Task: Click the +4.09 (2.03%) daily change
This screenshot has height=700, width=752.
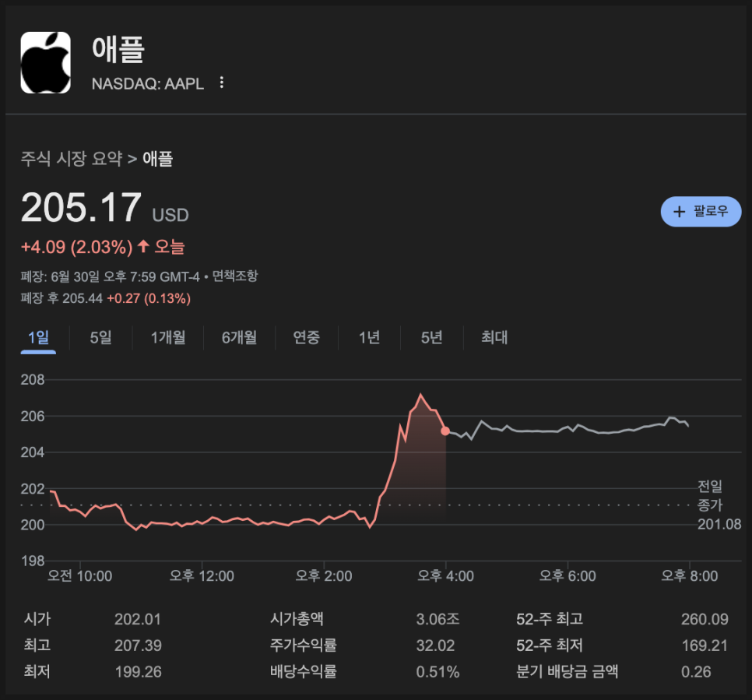Action: (77, 247)
